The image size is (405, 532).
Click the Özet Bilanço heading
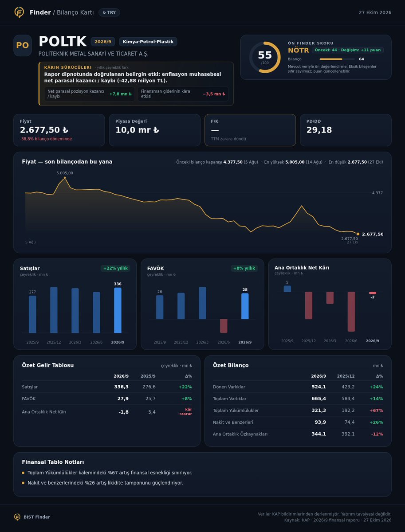pyautogui.click(x=231, y=365)
